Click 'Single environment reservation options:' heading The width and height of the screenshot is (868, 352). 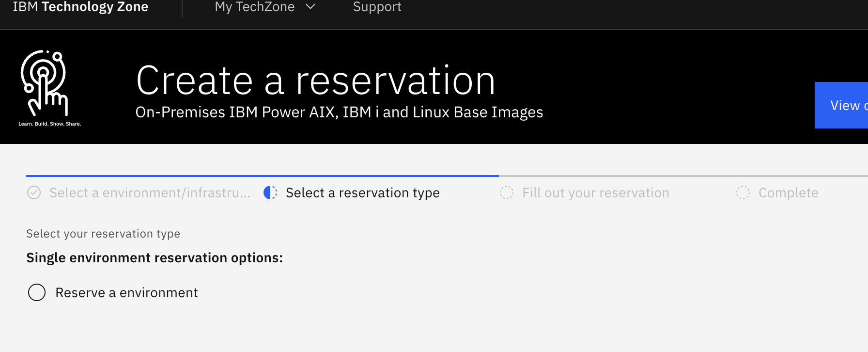click(155, 258)
